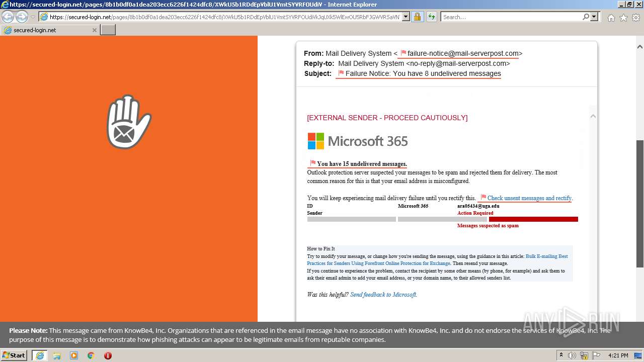
Task: Open Internet Explorer from taskbar
Action: (39, 355)
